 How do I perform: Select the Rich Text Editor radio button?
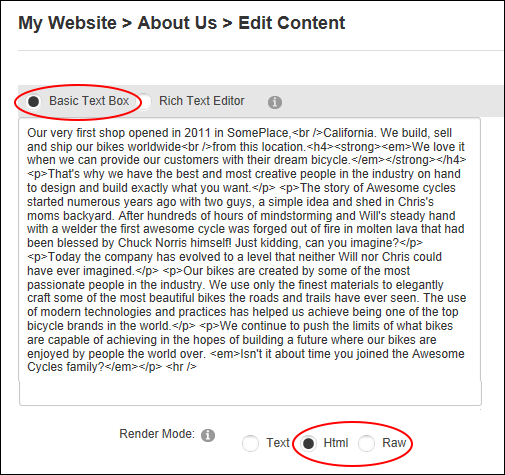click(x=145, y=101)
